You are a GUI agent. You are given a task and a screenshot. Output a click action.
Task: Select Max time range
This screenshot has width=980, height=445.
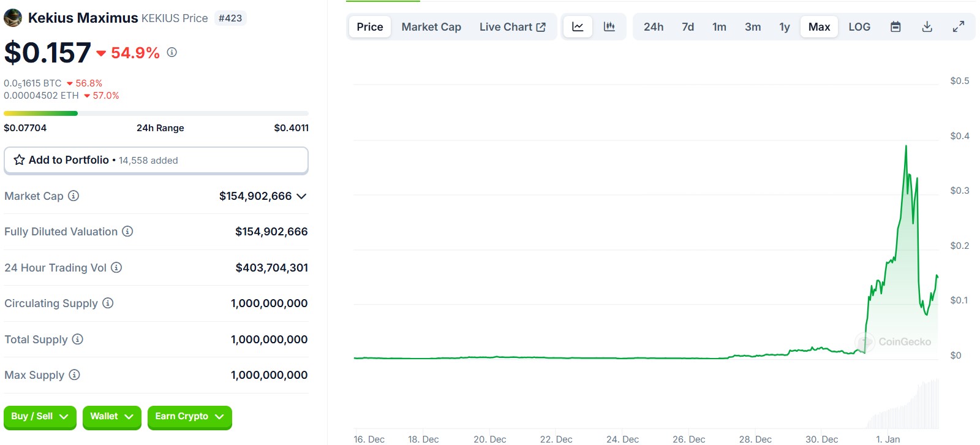(x=819, y=27)
